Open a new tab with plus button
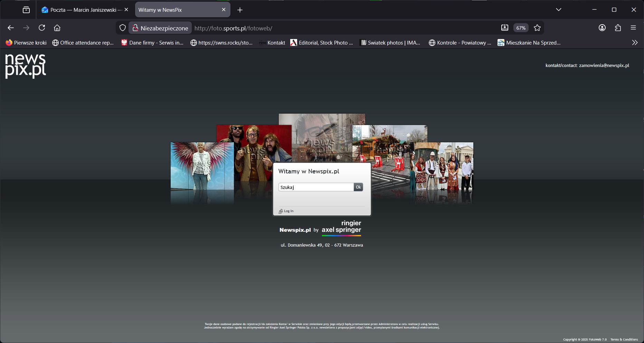Image resolution: width=644 pixels, height=343 pixels. coord(240,10)
